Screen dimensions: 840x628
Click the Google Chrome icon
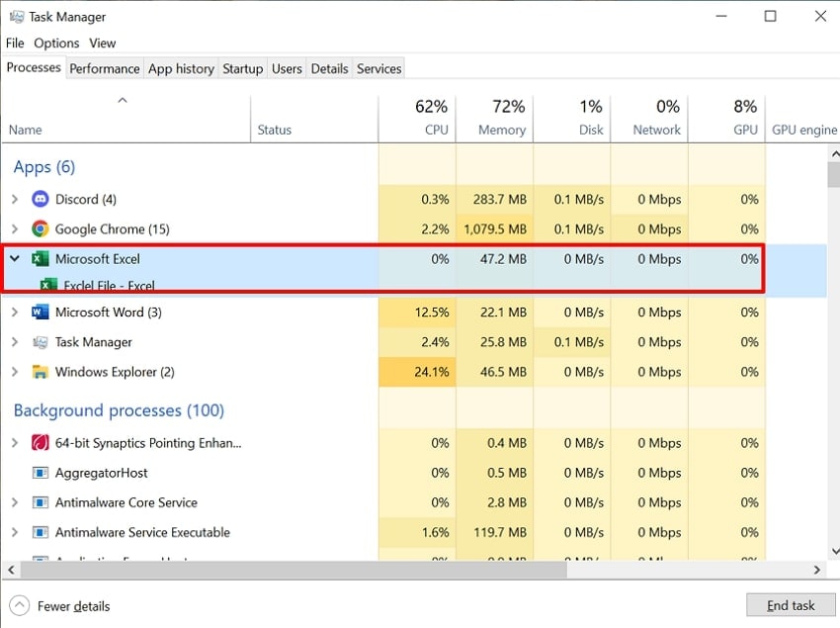tap(41, 228)
